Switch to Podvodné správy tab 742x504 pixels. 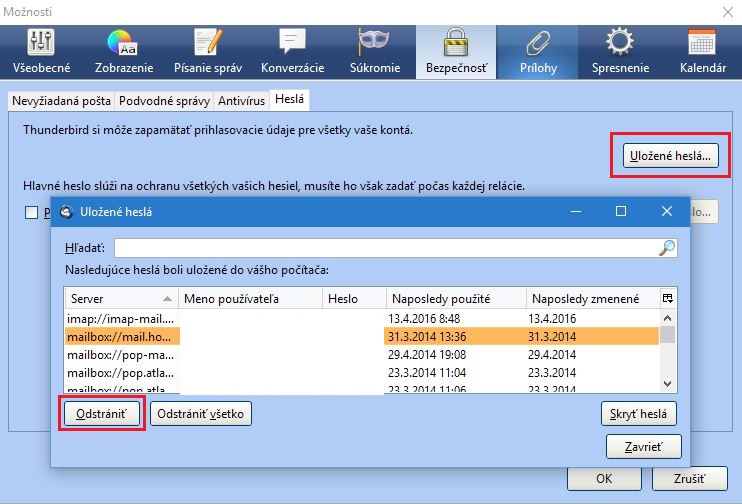point(164,101)
